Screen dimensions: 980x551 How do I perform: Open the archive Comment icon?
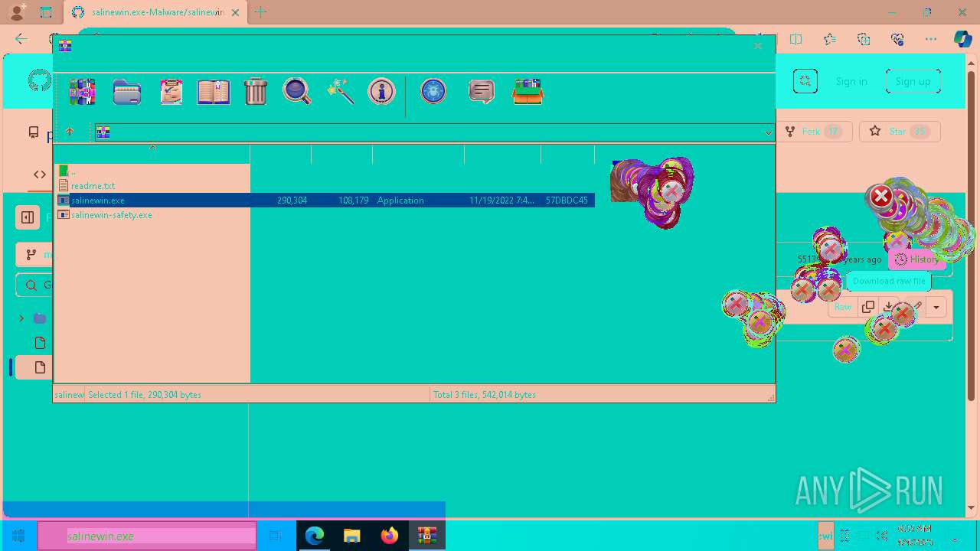[481, 92]
